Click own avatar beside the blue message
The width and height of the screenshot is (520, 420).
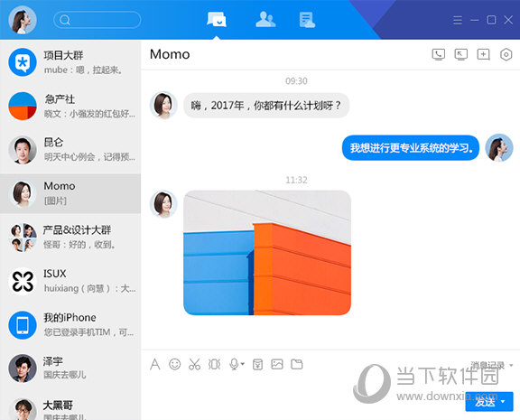pyautogui.click(x=499, y=147)
